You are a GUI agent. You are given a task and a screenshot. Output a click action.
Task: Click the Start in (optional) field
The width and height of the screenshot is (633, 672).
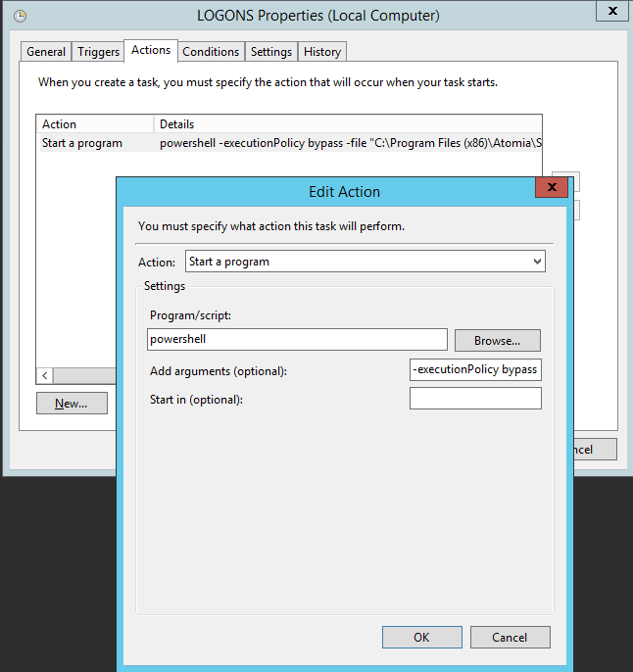pyautogui.click(x=475, y=398)
